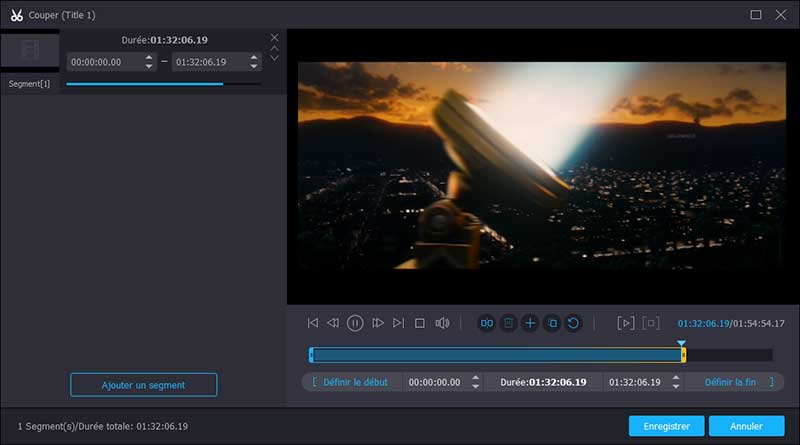Image resolution: width=800 pixels, height=445 pixels.
Task: Reset trimming with the circular arrow icon
Action: pos(573,323)
